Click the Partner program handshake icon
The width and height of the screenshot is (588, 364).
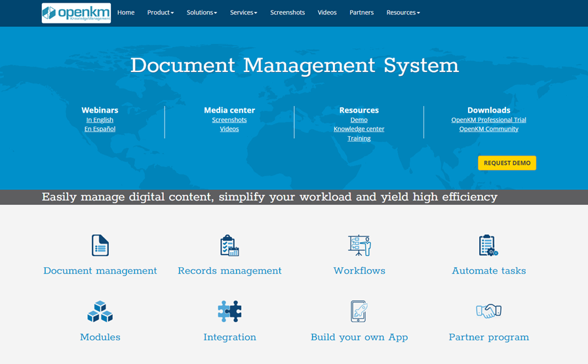(488, 312)
